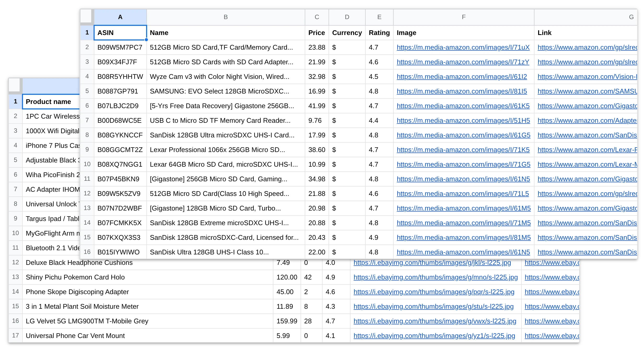644x350 pixels.
Task: Open the amazon.com/Vision- product link
Action: [587, 77]
